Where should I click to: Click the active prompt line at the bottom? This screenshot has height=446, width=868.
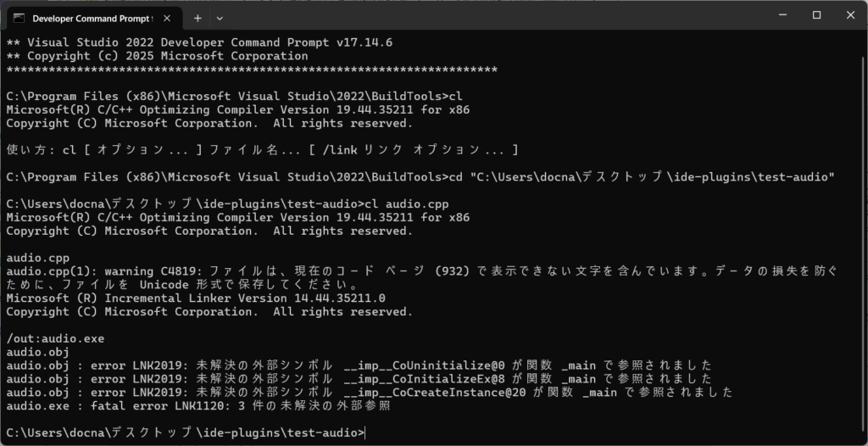click(186, 433)
